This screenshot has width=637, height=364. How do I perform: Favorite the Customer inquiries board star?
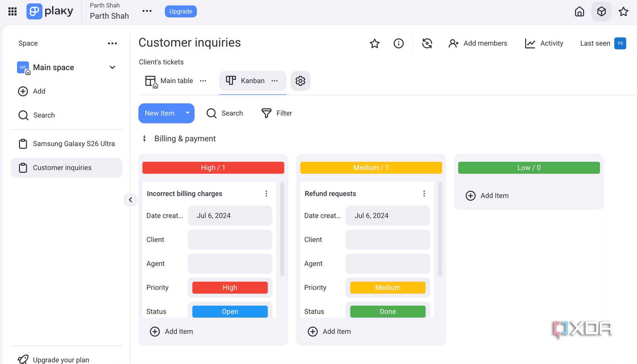374,43
